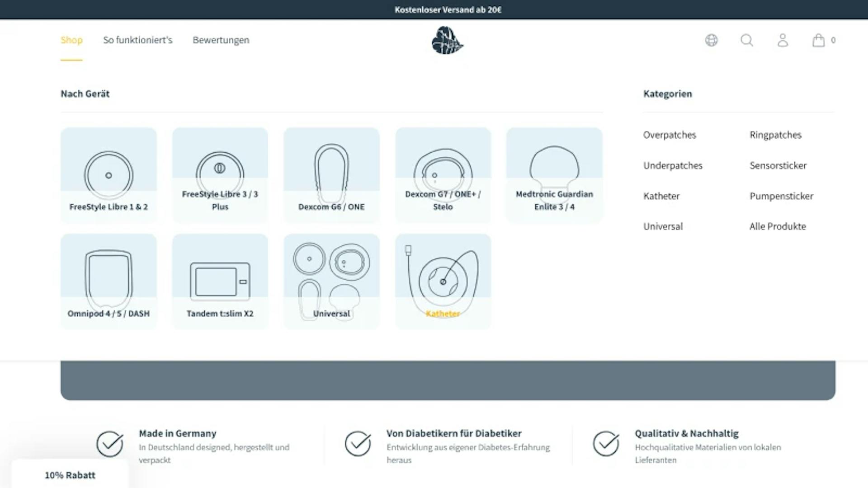Select FreeStyle Libre 1 & 2 tile
This screenshot has height=488, width=868.
coord(108,175)
